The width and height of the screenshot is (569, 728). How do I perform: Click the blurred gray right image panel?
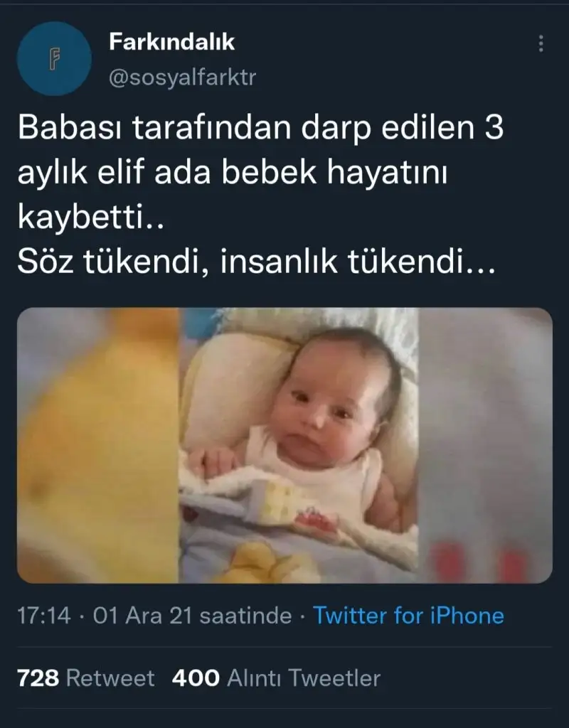(x=485, y=445)
